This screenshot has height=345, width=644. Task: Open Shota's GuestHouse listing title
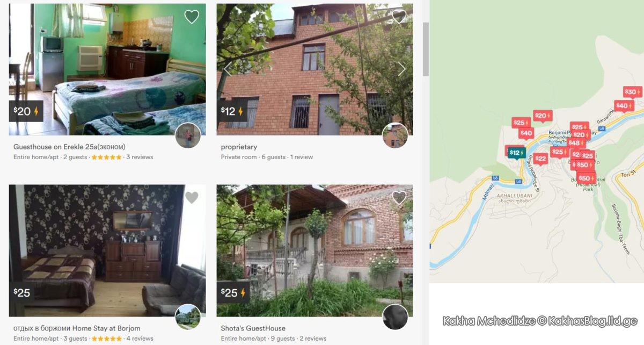tap(253, 328)
